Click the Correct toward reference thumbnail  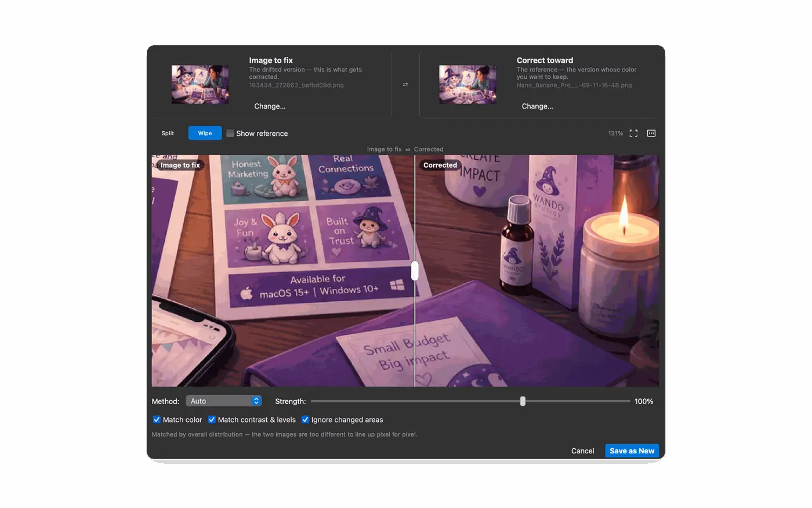[467, 85]
